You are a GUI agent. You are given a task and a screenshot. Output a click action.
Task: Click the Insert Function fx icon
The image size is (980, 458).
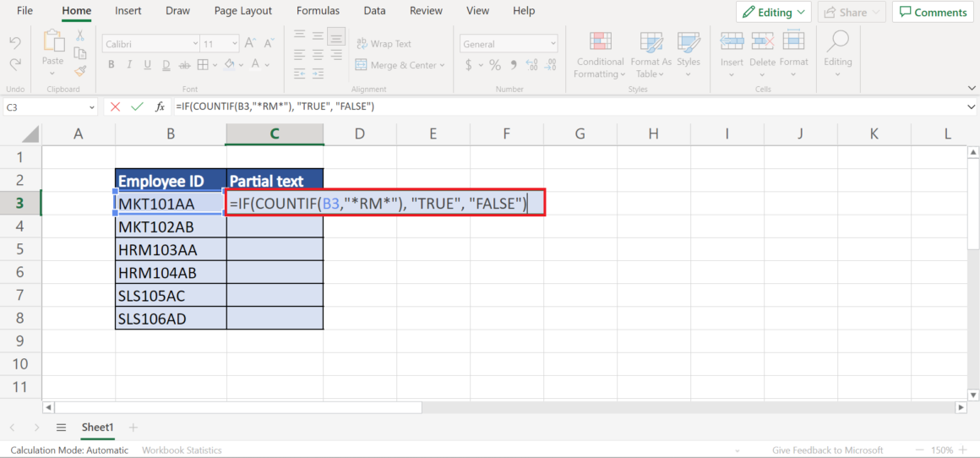tap(160, 106)
